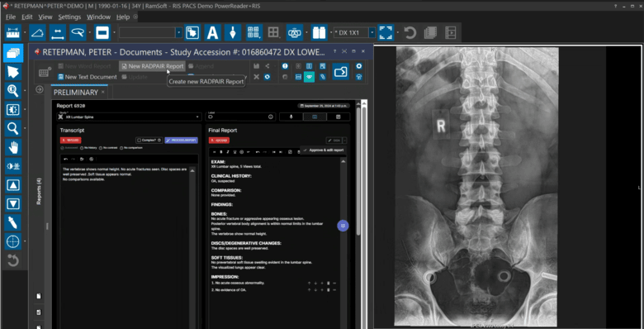Select the rectangle shutter tool
This screenshot has width=644, height=329.
click(x=102, y=32)
